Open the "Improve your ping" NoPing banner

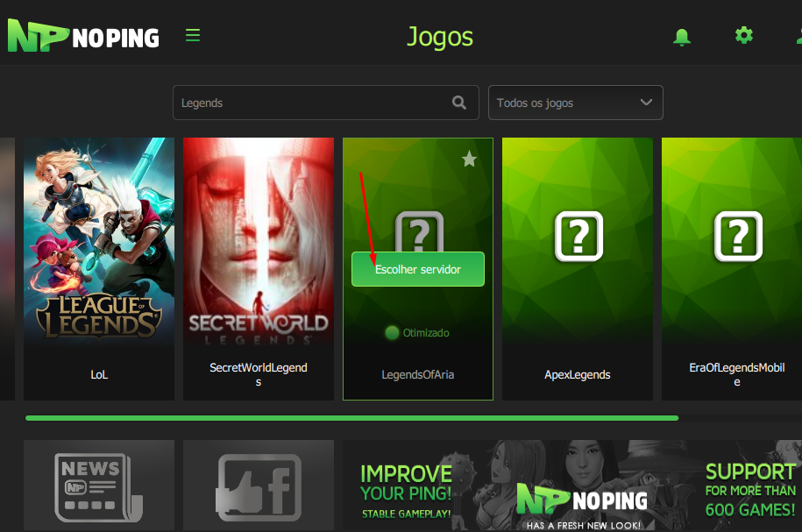[572, 486]
